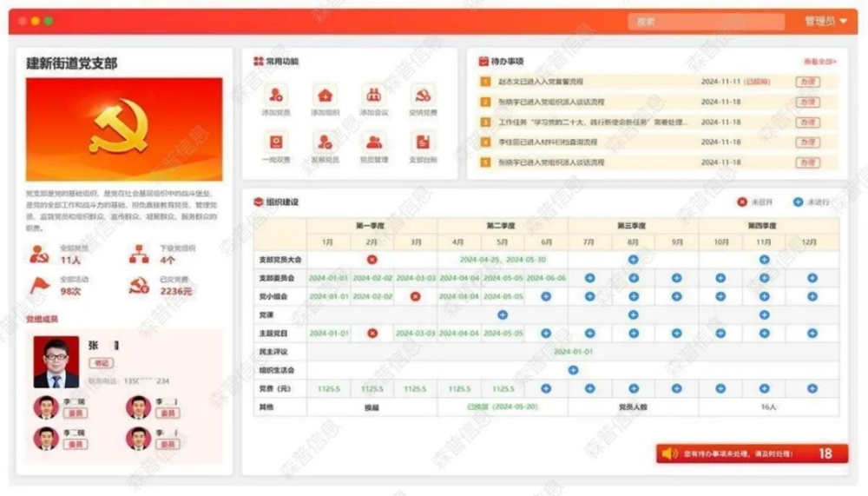Click 办理 for the 学习党的二十大 work task
Screen dimensions: 868x496
pos(807,122)
